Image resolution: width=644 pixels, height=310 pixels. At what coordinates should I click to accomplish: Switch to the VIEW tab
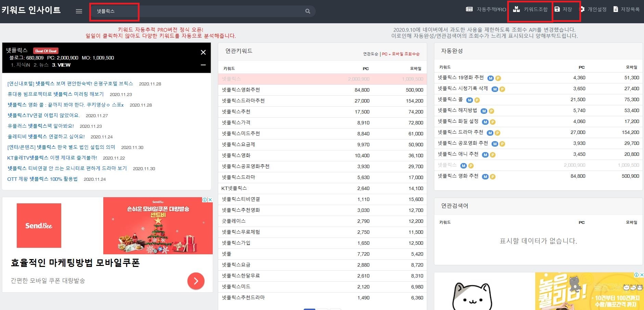[62, 65]
